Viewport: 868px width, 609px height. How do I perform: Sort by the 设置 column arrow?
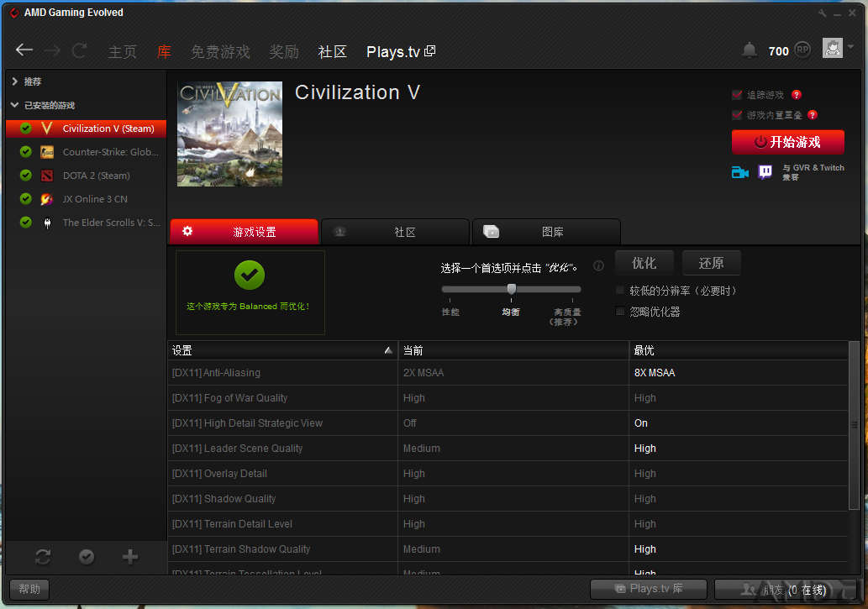tap(388, 350)
